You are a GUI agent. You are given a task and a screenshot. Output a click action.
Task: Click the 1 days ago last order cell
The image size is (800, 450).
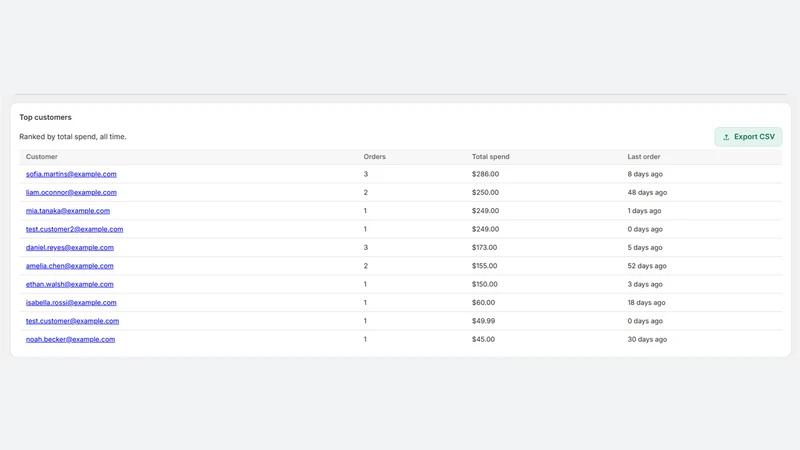tap(644, 211)
